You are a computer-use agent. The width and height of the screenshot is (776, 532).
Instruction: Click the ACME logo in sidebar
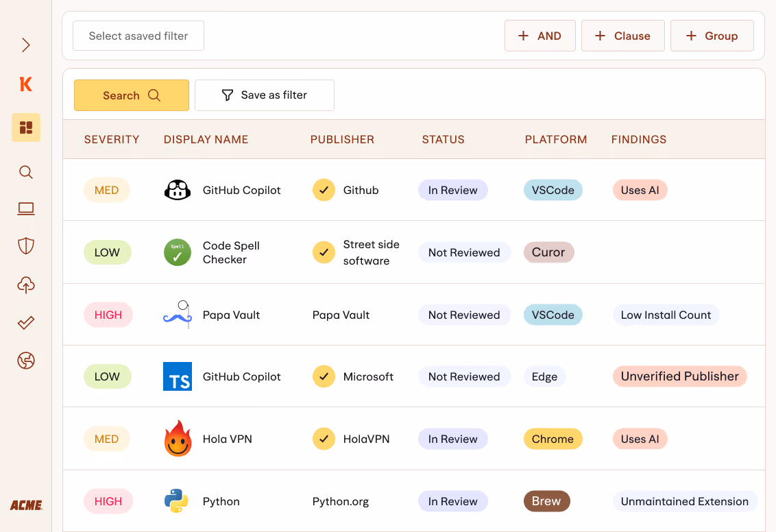[x=26, y=505]
